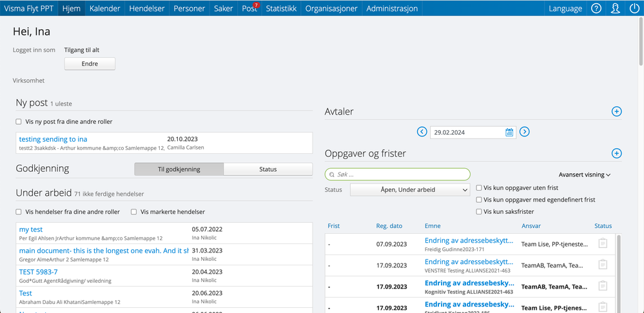Click clipboard status icon for Kognitiv Testing row
The image size is (644, 313).
[603, 286]
